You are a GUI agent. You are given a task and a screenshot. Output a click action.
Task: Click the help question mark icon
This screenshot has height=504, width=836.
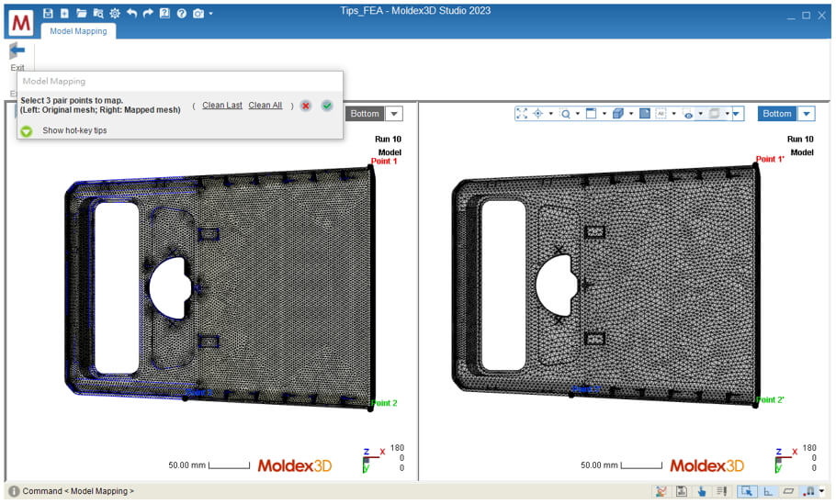182,13
